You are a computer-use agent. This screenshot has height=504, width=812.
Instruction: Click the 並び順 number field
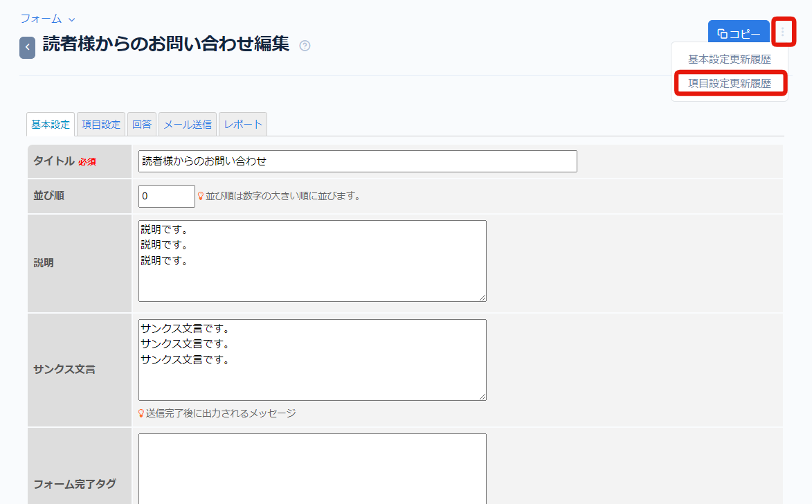[167, 197]
